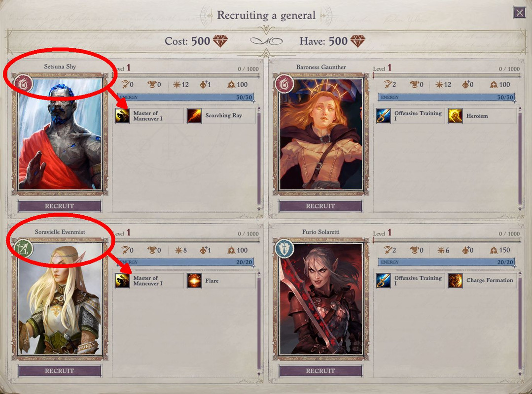The width and height of the screenshot is (532, 394).
Task: Recruit Baroness Gaunther
Action: point(320,206)
